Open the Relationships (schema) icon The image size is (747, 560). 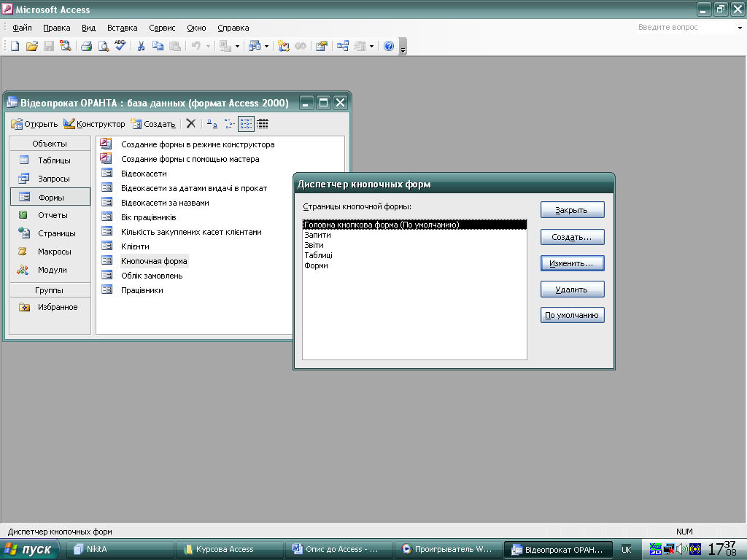tap(343, 46)
